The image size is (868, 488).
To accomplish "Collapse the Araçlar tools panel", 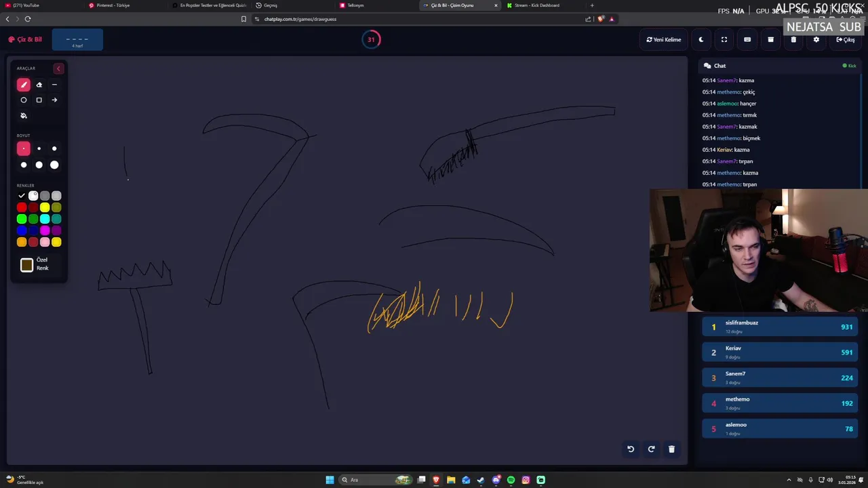I will pos(58,68).
